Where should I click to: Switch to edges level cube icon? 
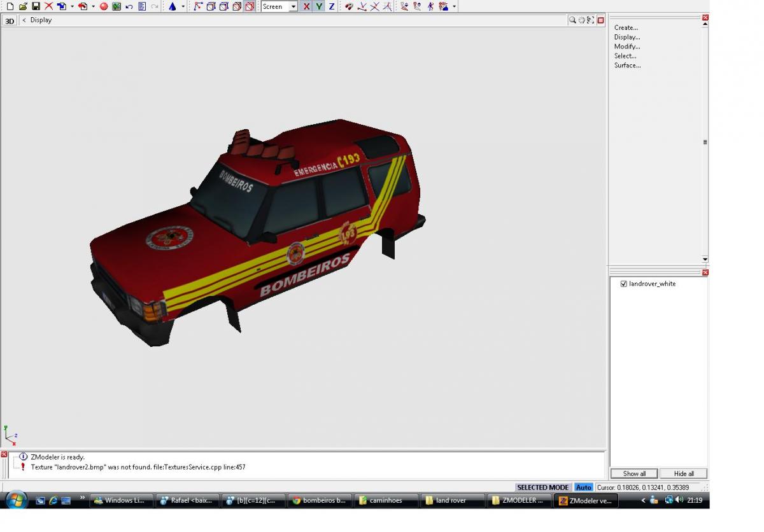(x=211, y=6)
